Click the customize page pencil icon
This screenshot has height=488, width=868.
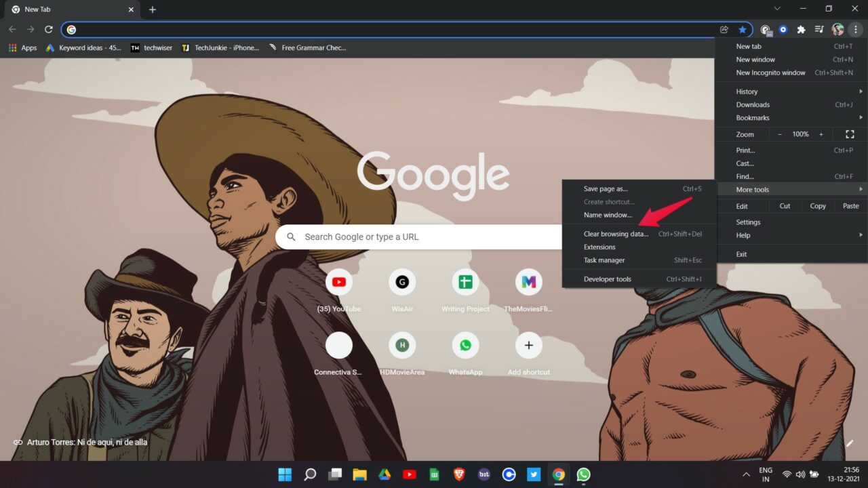coord(850,443)
